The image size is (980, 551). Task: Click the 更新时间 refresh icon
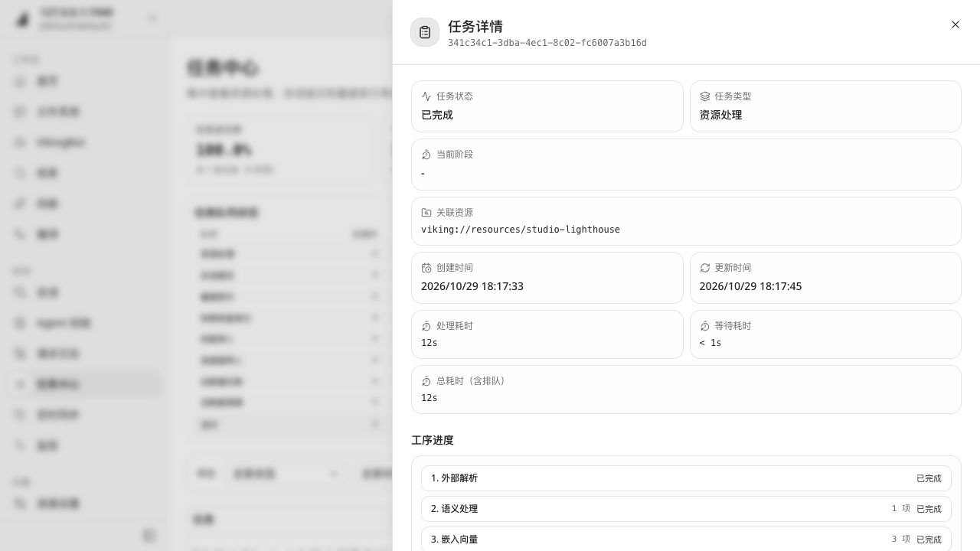coord(705,268)
